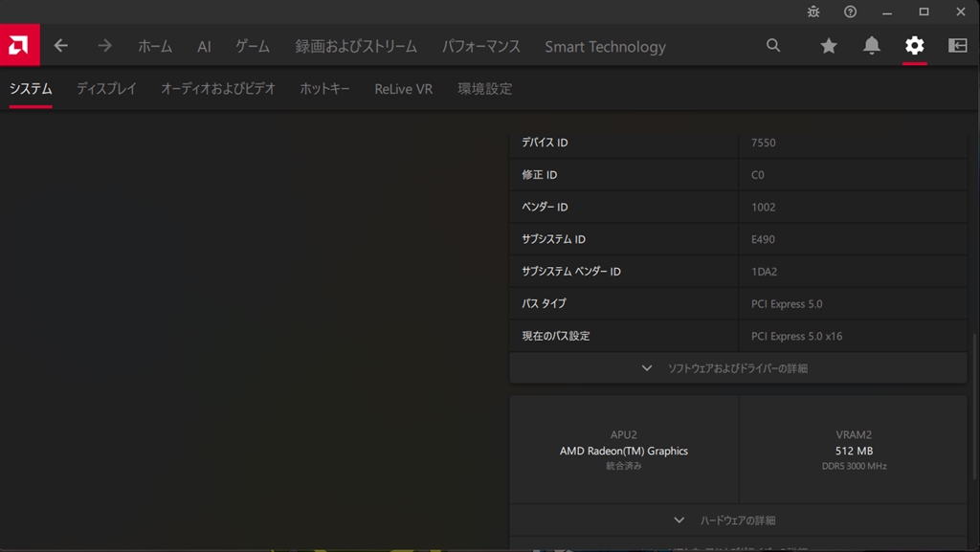980x552 pixels.
Task: Open favorites star icon
Action: [829, 46]
